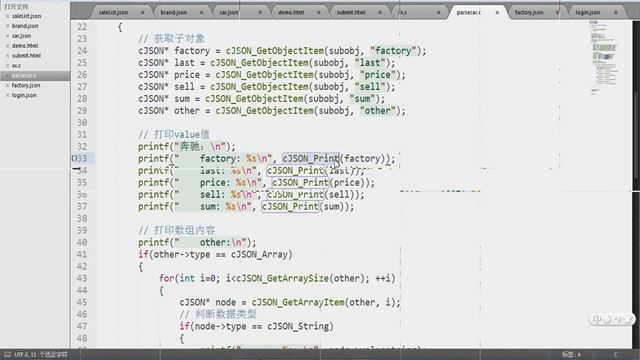
Task: Open submit.html in the sidebar
Action: [26, 56]
